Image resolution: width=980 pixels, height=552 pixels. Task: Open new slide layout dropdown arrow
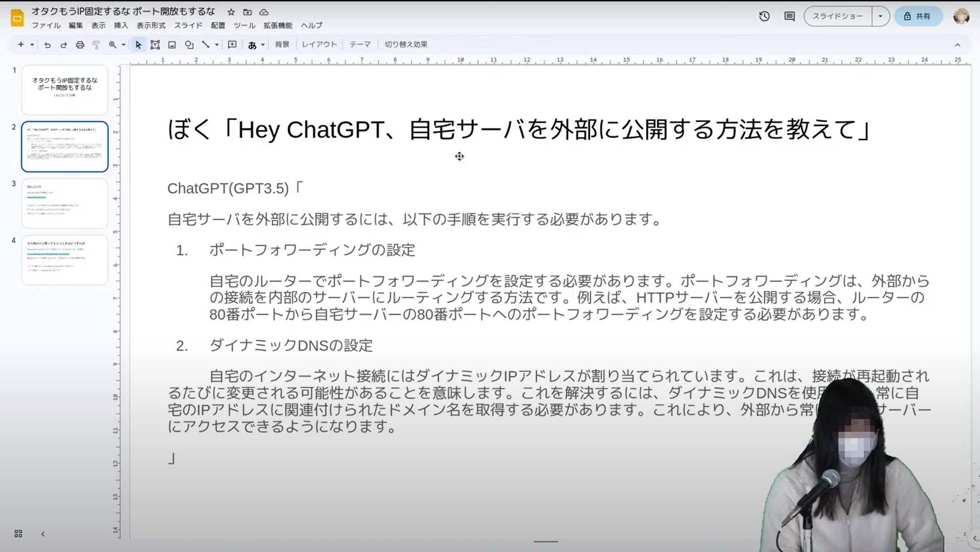[x=32, y=44]
